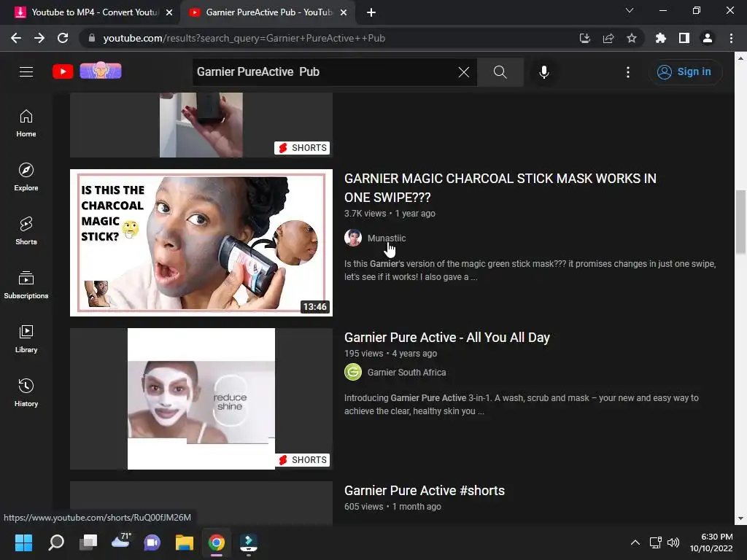This screenshot has width=747, height=560.
Task: Click the magnifier search button
Action: pos(500,72)
